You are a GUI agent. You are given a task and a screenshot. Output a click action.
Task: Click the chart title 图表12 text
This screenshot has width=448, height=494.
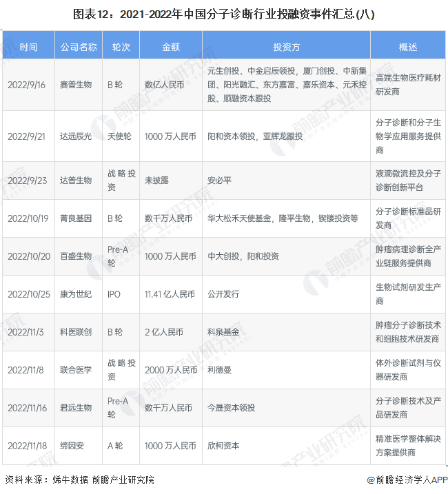pos(224,14)
